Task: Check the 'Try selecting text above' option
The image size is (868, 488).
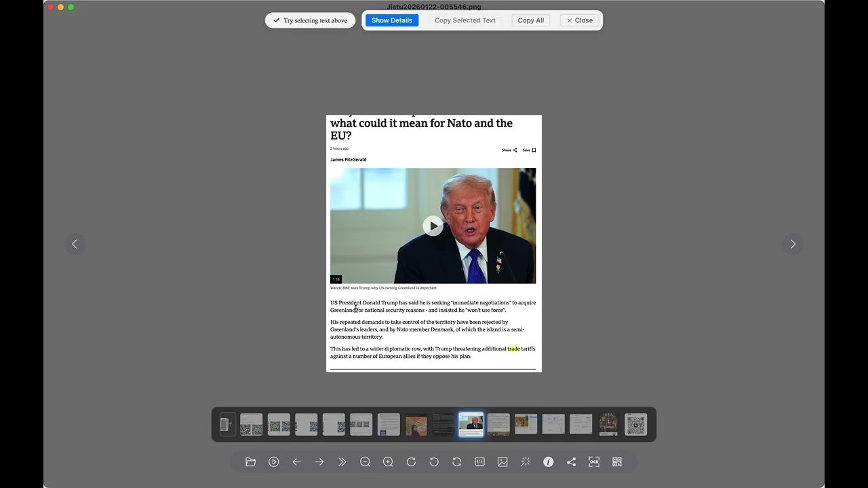Action: 309,20
